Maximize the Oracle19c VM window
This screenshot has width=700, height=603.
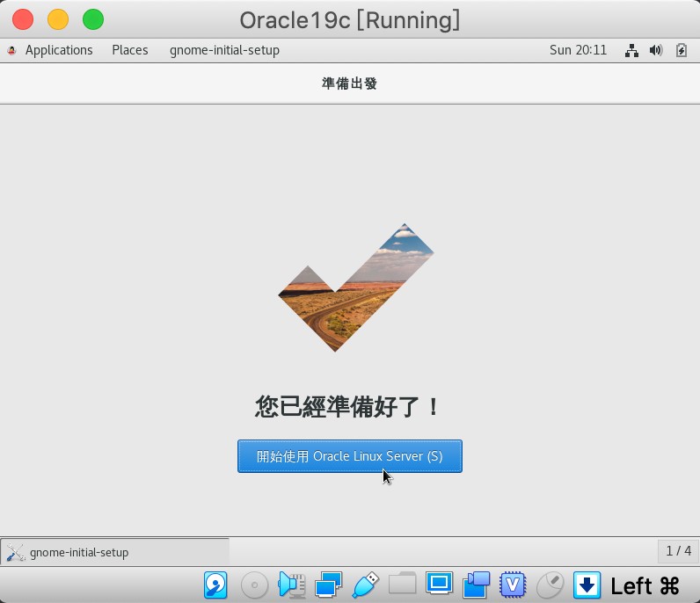coord(93,19)
